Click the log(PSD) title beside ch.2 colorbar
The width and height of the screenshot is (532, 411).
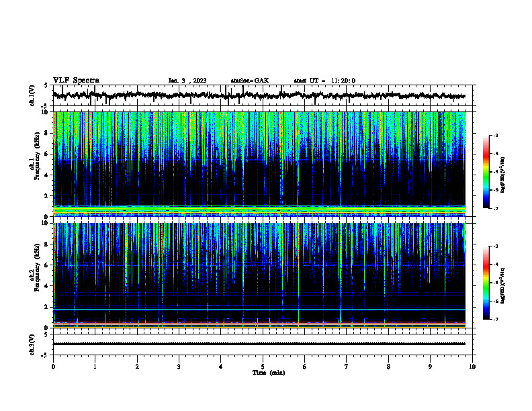503,285
